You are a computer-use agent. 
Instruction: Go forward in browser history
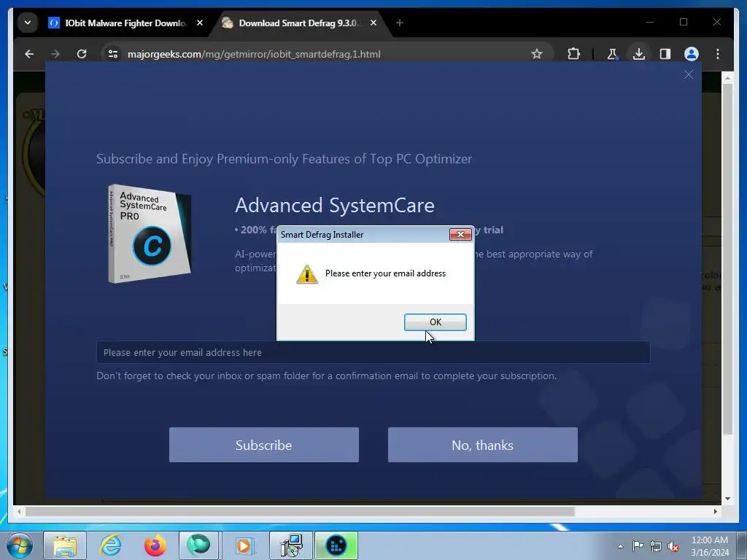(55, 54)
